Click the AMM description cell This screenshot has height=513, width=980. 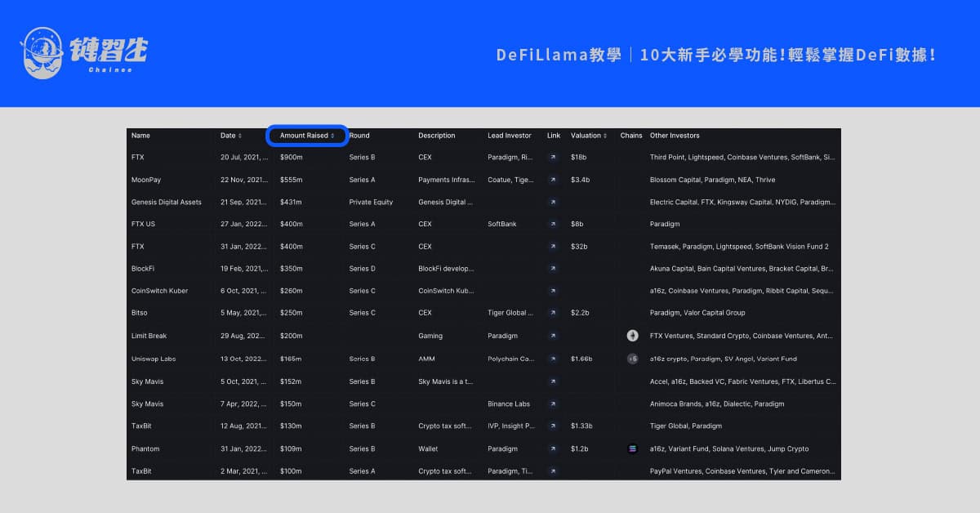coord(425,359)
